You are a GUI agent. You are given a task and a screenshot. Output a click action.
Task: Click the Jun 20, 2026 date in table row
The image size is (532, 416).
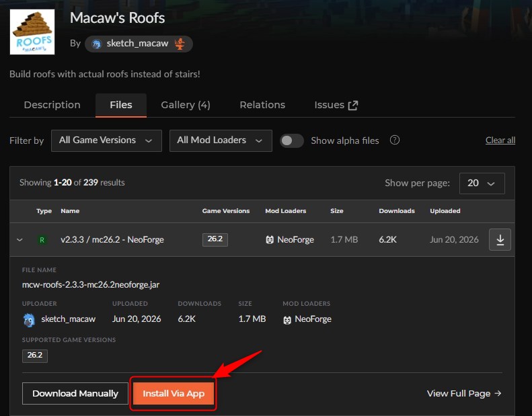pos(454,239)
